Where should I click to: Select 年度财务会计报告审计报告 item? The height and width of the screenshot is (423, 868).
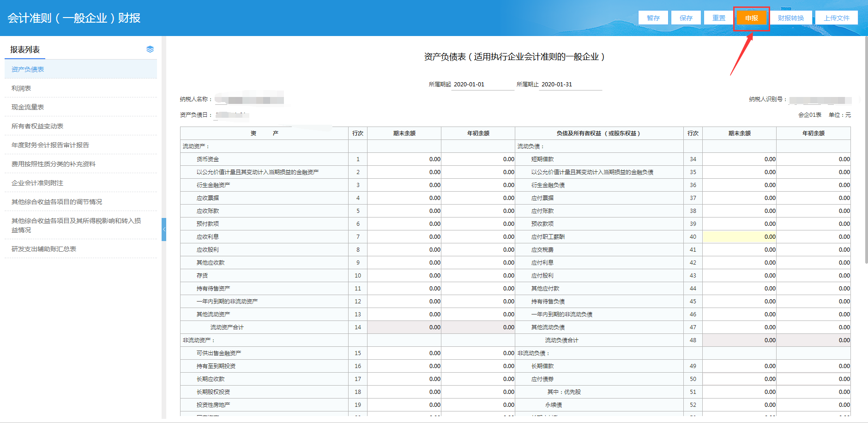pyautogui.click(x=50, y=145)
